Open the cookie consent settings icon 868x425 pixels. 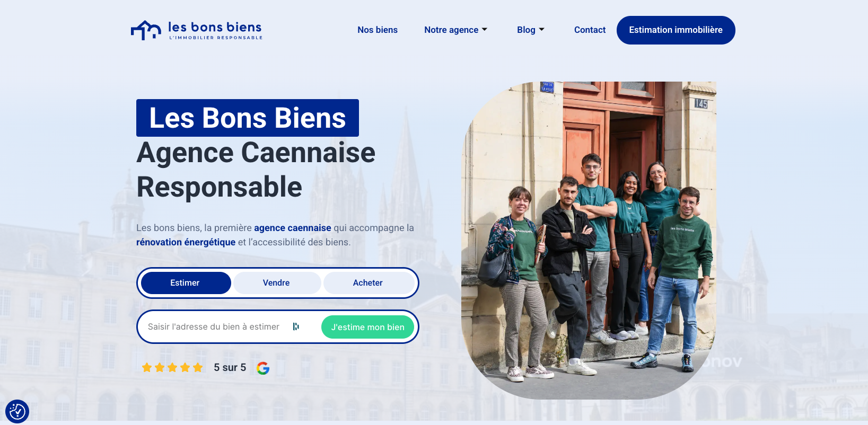coord(17,411)
